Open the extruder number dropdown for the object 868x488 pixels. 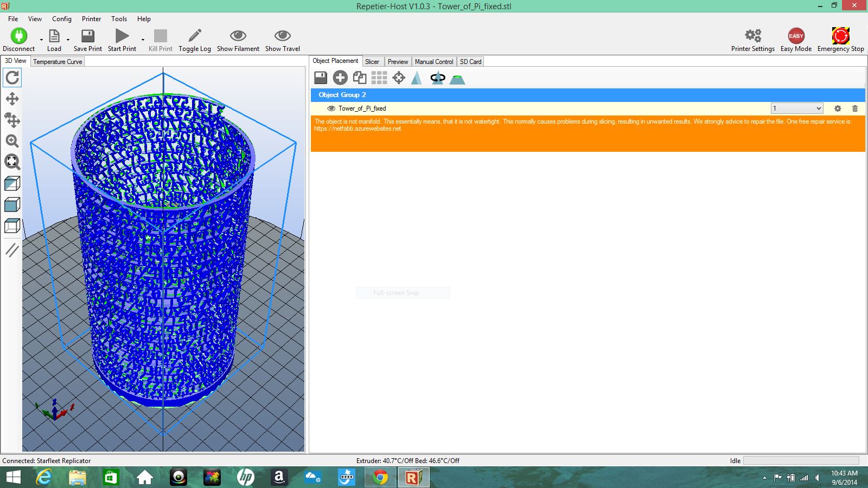[x=797, y=108]
